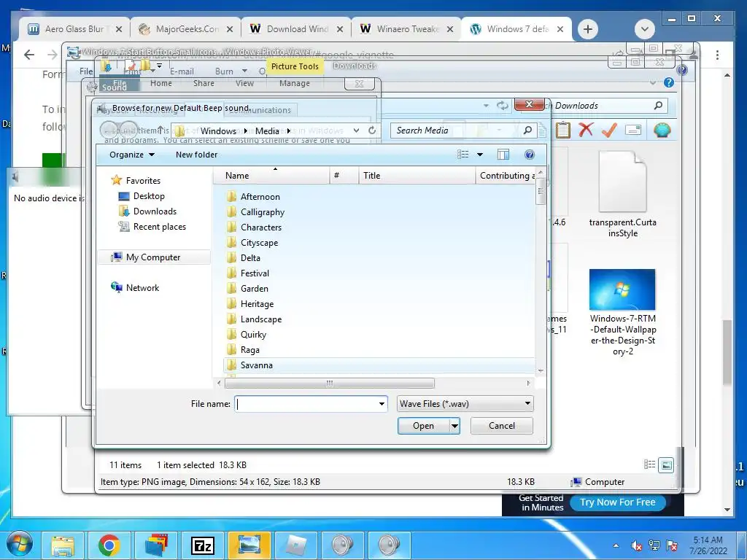The image size is (747, 560).
Task: Open the Share ribbon tab
Action: point(204,83)
